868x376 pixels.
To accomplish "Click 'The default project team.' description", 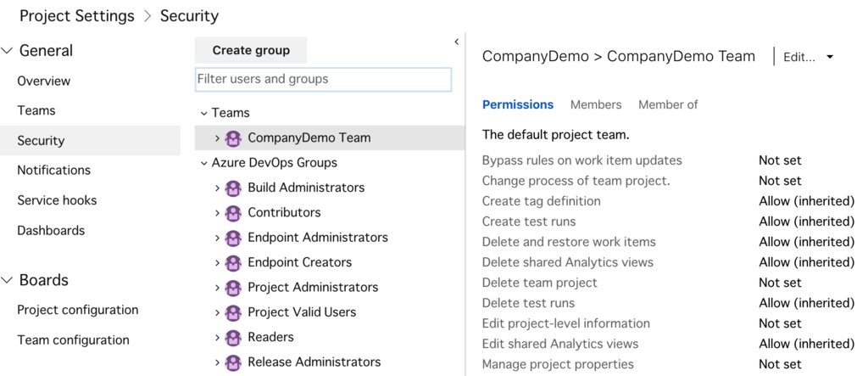I will [555, 135].
